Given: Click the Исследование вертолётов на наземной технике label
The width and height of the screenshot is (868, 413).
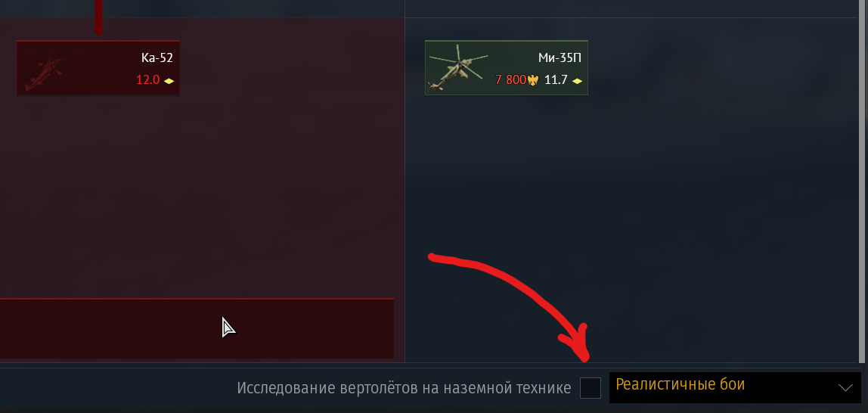Looking at the screenshot, I should click(x=404, y=388).
